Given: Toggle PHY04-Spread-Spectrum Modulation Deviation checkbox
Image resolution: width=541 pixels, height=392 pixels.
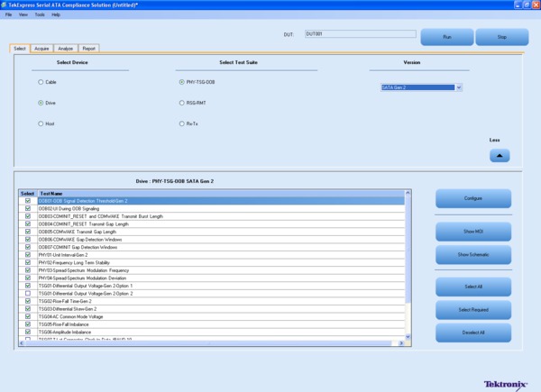Looking at the screenshot, I should 28,278.
